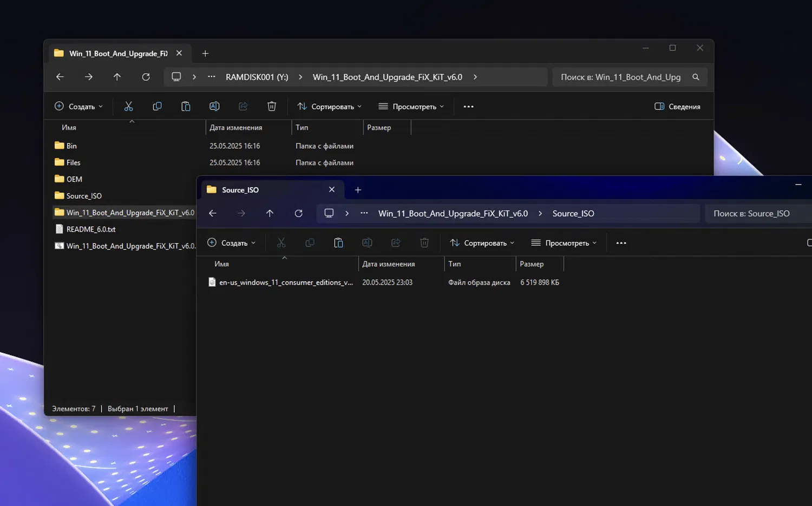Toggle the Сведения details pane button
Screen dimensions: 812x506
click(x=677, y=107)
